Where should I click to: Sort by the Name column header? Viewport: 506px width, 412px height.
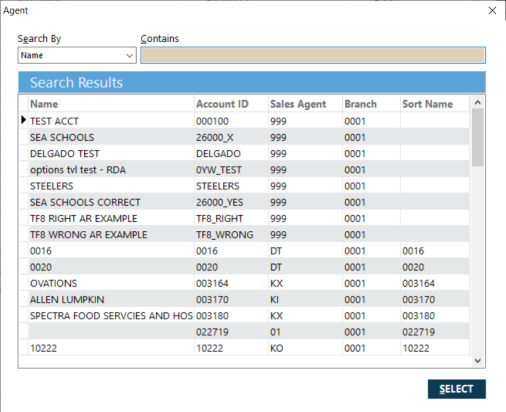[111, 104]
